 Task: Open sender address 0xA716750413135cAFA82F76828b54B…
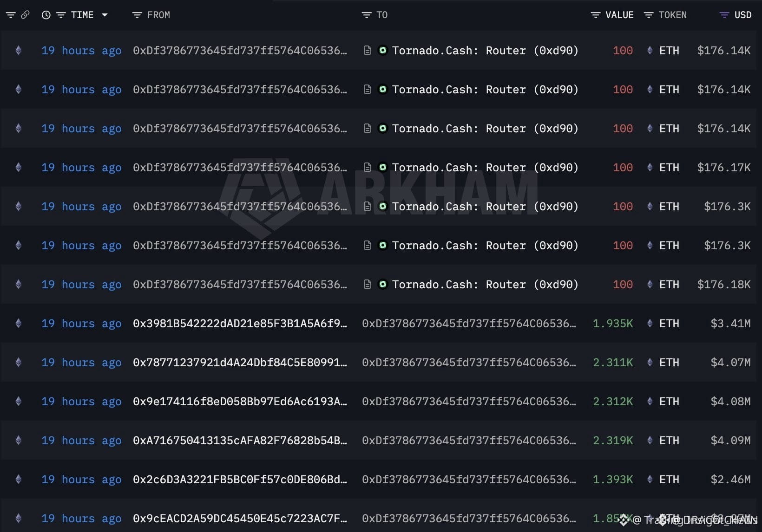[x=240, y=440]
